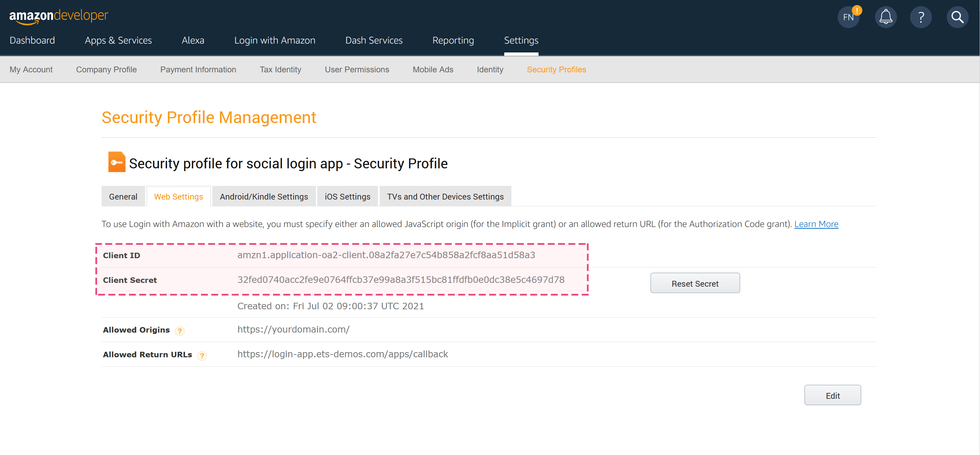Screen dimensions: 980x455
Task: Open Apps & Services menu
Action: tap(118, 40)
